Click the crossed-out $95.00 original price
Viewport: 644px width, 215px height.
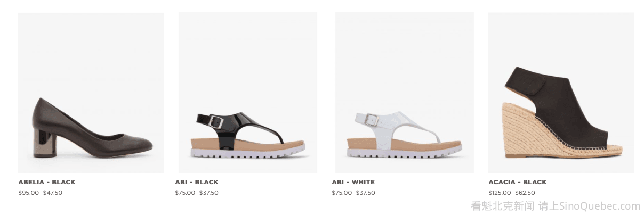coord(29,193)
